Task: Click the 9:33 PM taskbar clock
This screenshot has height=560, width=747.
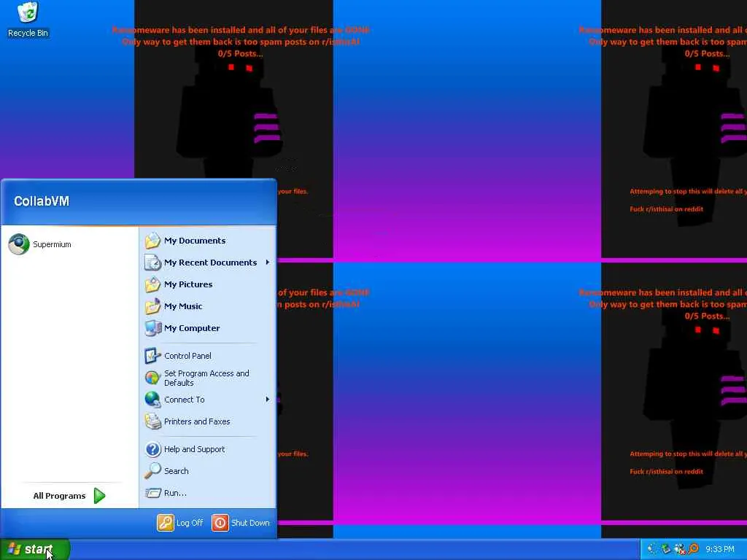Action: (x=720, y=550)
